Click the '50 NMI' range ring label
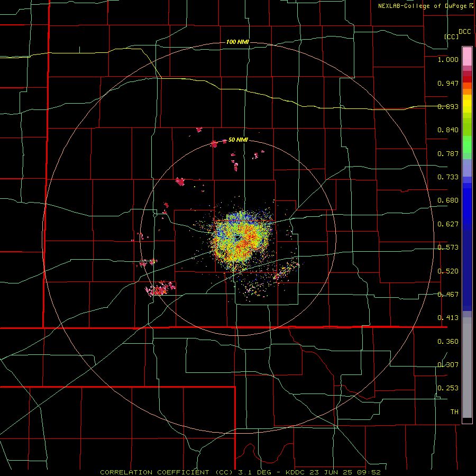The width and height of the screenshot is (476, 476). 238,140
